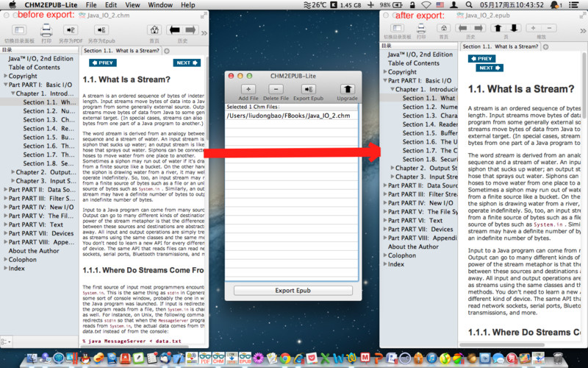Click Add File icon in CHM2EPUB-Lite dialog
Screen dimensions: 588x368
[x=248, y=89]
